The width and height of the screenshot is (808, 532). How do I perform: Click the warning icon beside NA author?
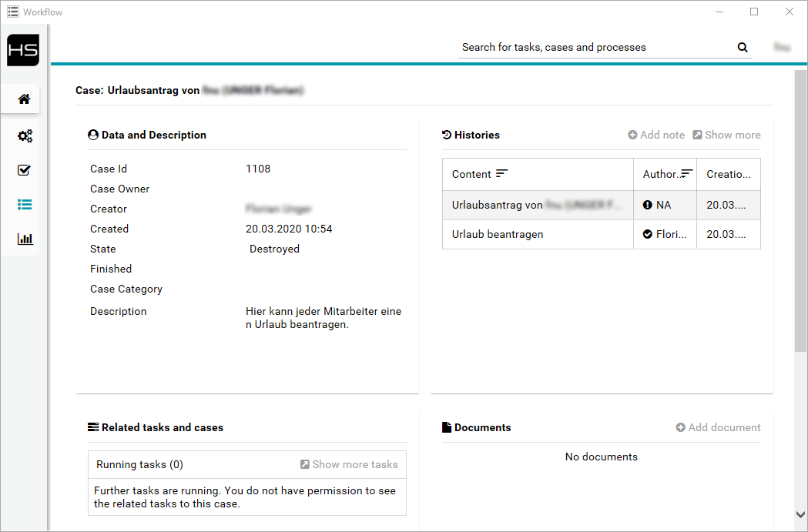coord(648,205)
